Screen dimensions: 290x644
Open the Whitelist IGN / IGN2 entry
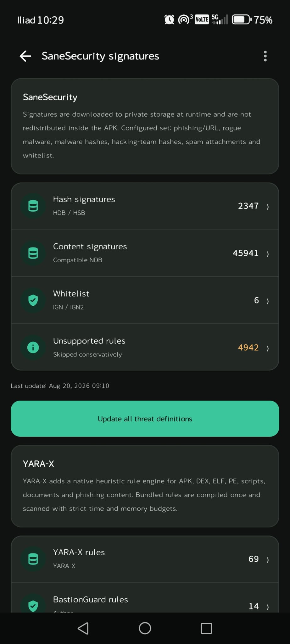(x=145, y=300)
